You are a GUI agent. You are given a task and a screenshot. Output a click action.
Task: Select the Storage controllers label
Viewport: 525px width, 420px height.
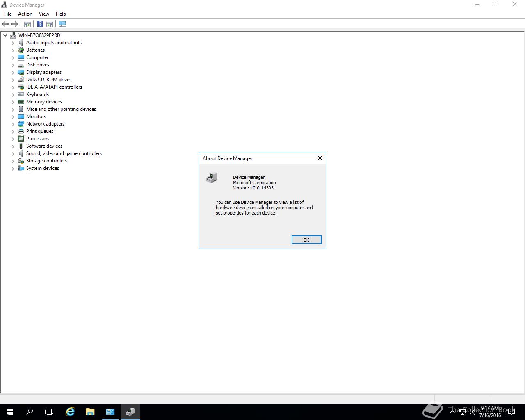pos(46,161)
